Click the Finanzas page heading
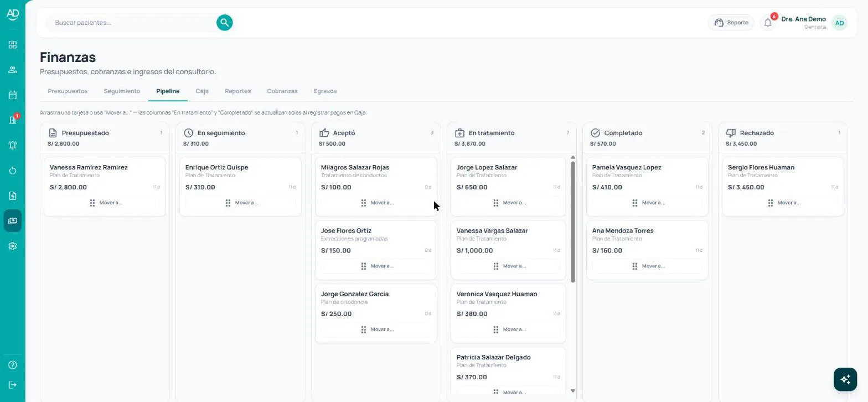This screenshot has width=868, height=402. [68, 58]
